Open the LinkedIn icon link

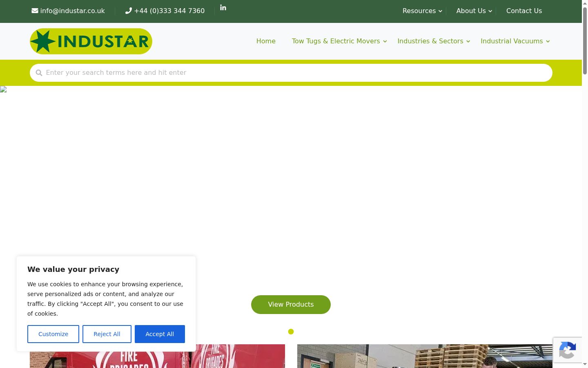223,8
